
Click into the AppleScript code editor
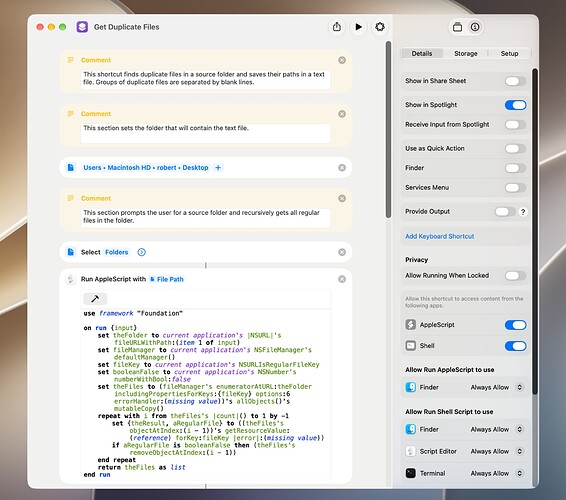205,394
